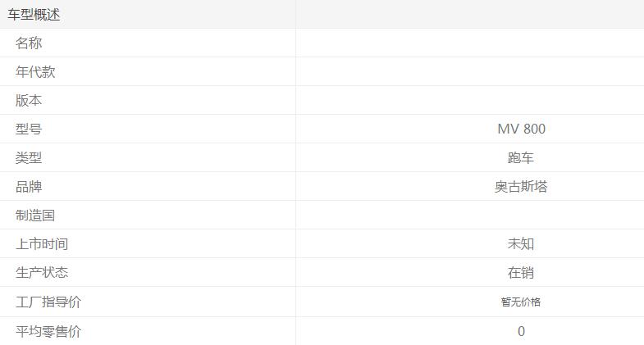The width and height of the screenshot is (644, 345).
Task: Select the 制造国 row label
Action: [x=35, y=215]
